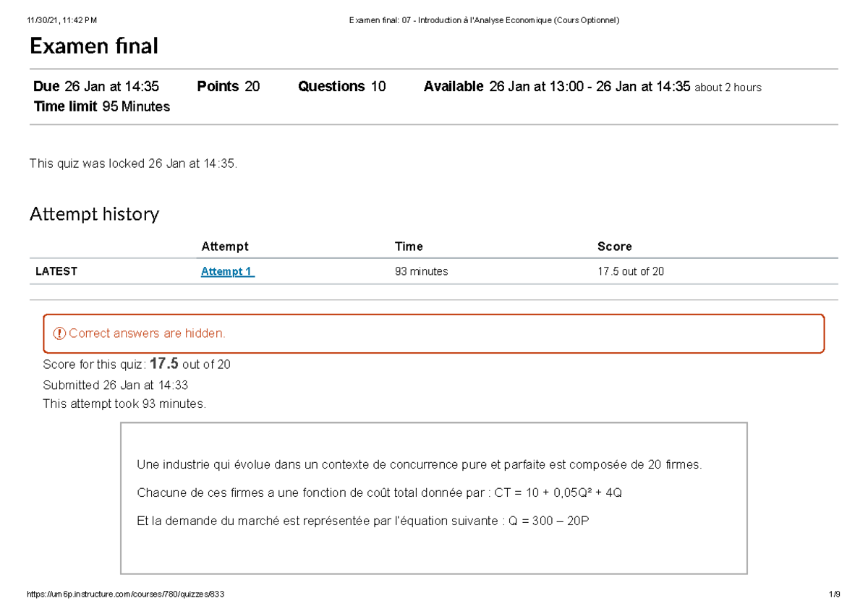
Task: Open the Attempt 1 link
Action: coord(226,271)
